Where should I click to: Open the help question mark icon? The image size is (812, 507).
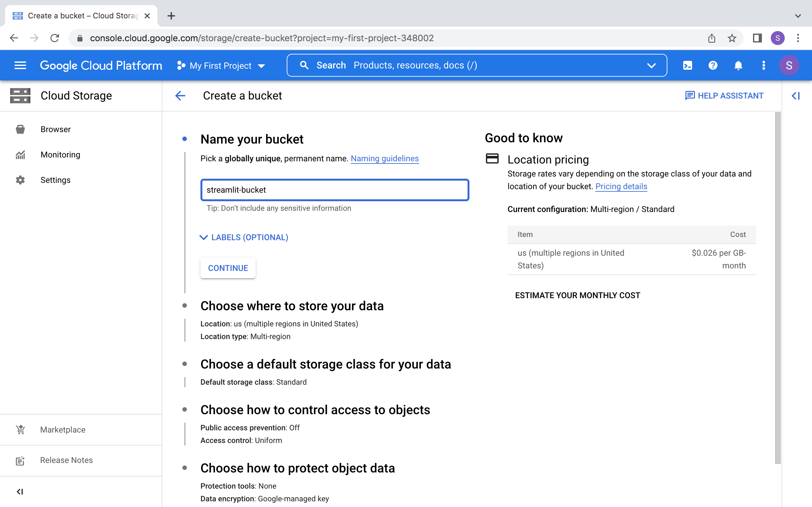pos(713,65)
